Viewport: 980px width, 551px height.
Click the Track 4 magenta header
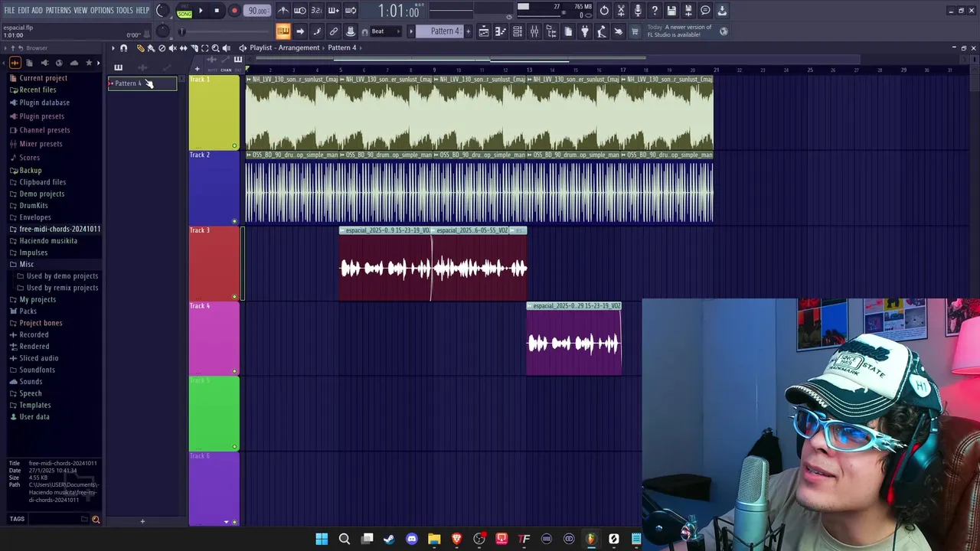(x=214, y=338)
